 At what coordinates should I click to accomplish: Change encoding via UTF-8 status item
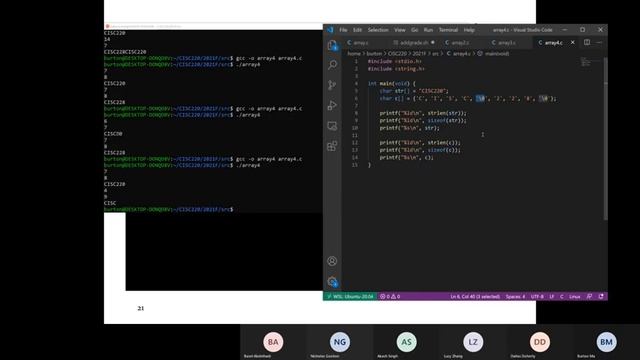[537, 296]
